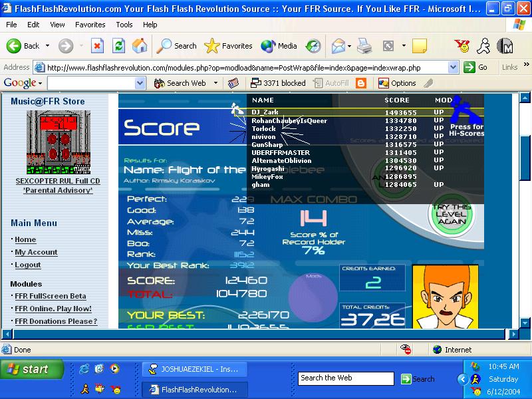532x399 pixels.
Task: Click the Windows Start button
Action: [x=32, y=369]
